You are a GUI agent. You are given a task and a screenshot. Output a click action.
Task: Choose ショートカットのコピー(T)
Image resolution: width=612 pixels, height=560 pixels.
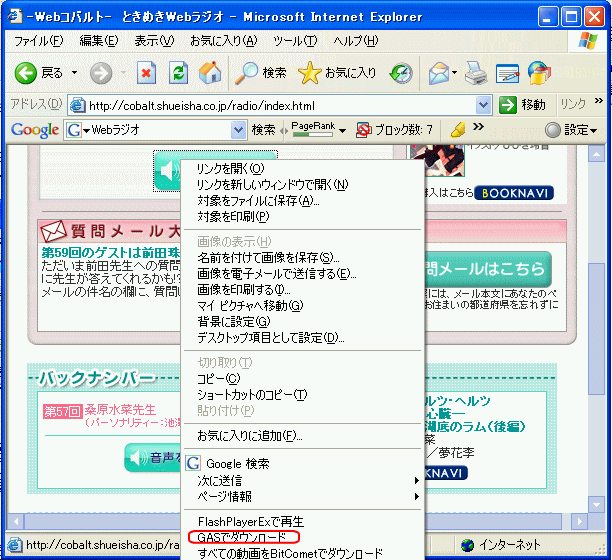[303, 395]
